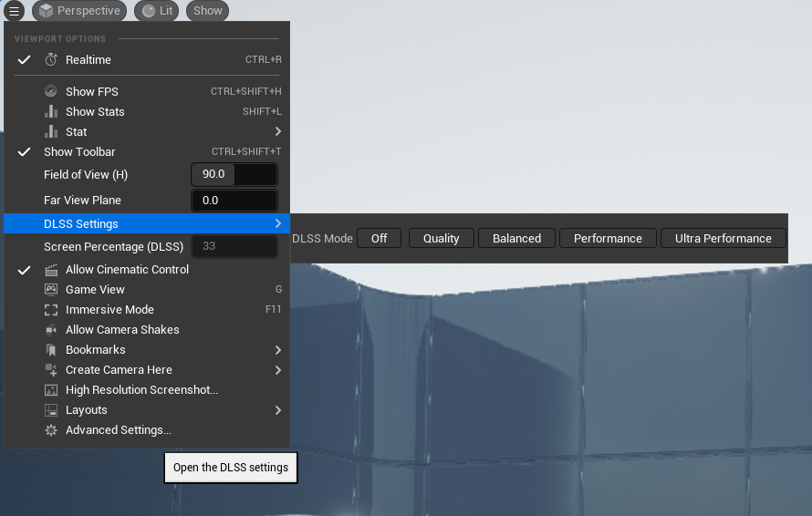Viewport: 812px width, 516px height.
Task: Click the Allow Camera Shakes camera icon
Action: [51, 330]
